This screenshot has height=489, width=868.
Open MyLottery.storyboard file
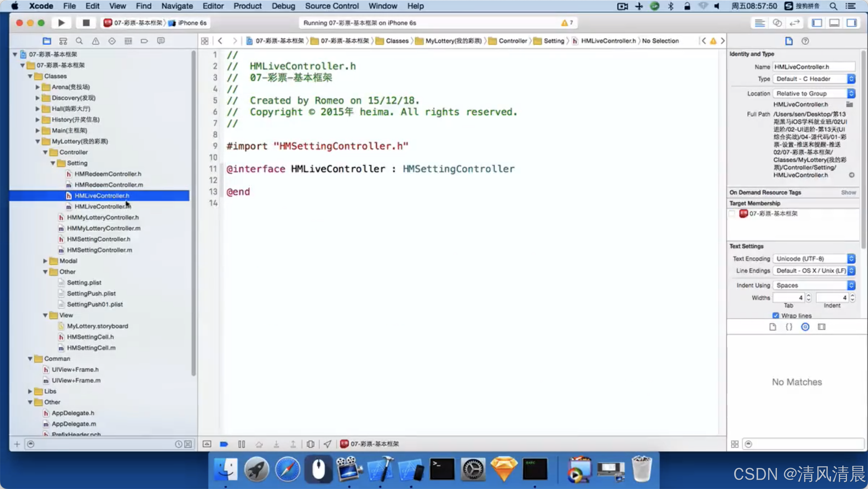coord(97,326)
